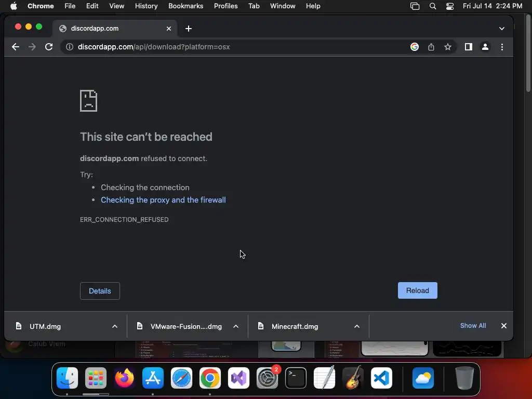Open the File menu
This screenshot has height=399, width=532.
tap(70, 6)
